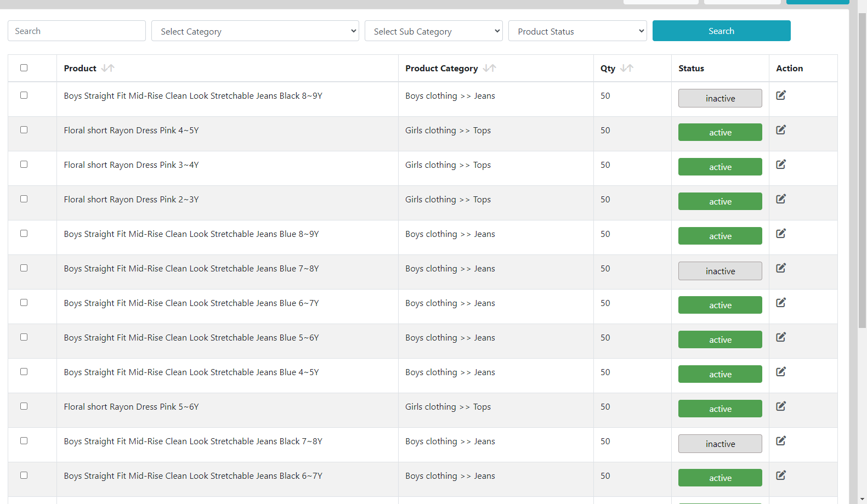
Task: Edit Floral short Rayon Dress Pink 5~6Y
Action: 781,406
